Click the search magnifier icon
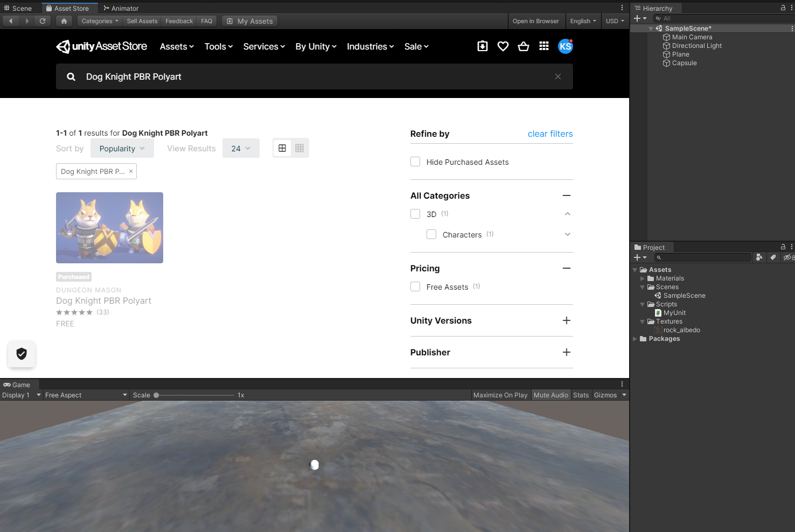Image resolution: width=795 pixels, height=532 pixels. [71, 76]
